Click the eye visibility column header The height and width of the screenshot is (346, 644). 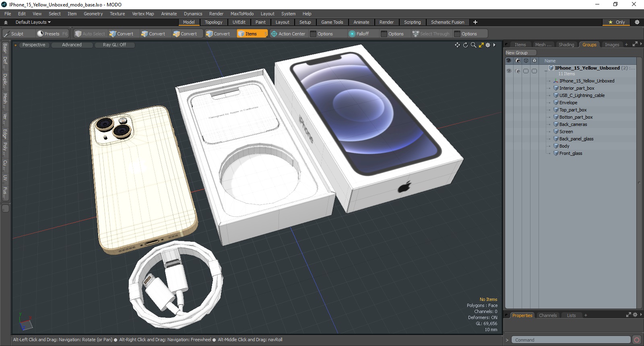click(x=509, y=61)
